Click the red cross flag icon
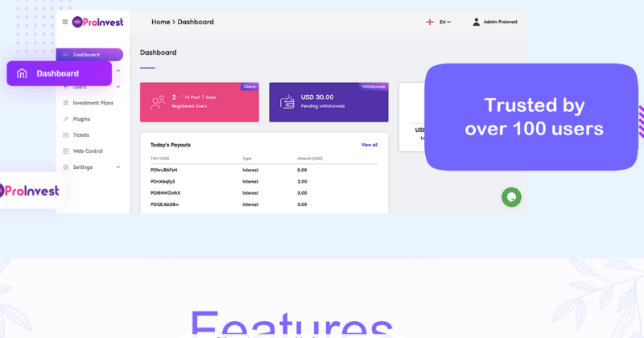644x338 pixels. [x=430, y=22]
